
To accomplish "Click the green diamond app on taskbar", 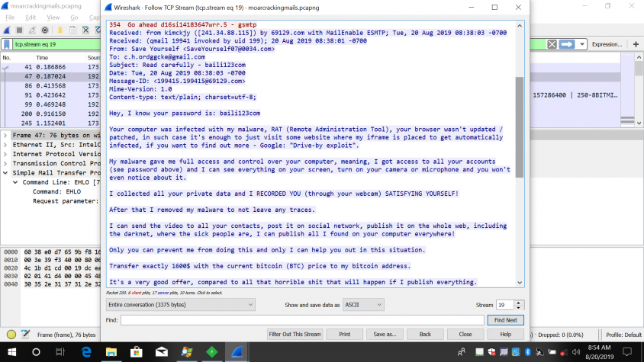I will pyautogui.click(x=212, y=352).
